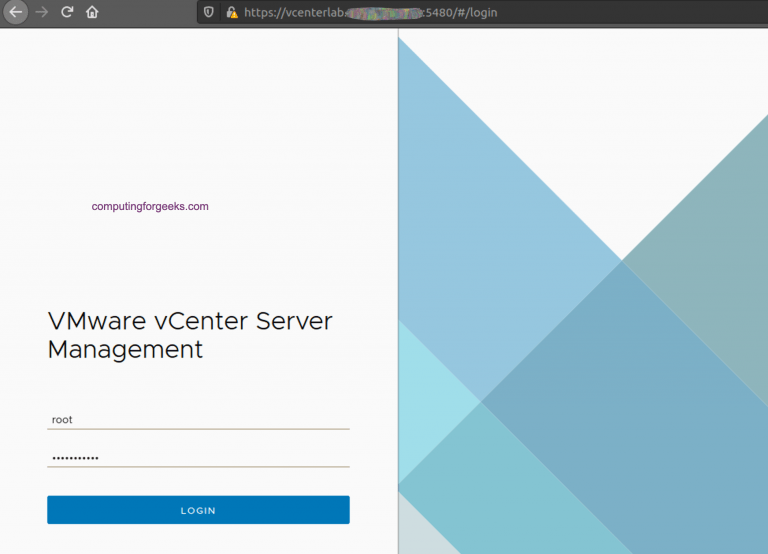Open the tracking protection shield icon

point(209,12)
